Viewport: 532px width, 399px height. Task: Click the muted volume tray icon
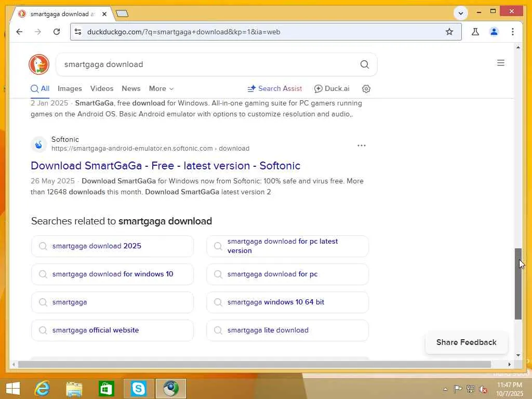483,389
